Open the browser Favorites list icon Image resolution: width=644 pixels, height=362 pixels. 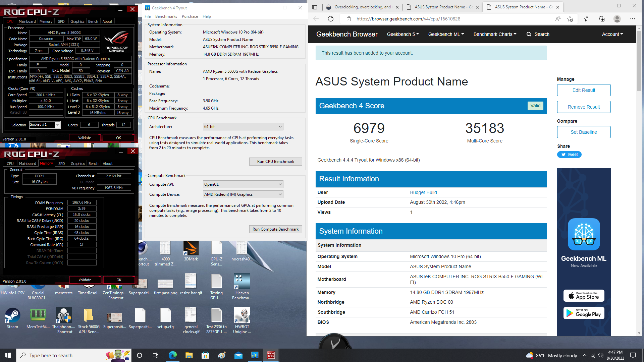point(587,19)
